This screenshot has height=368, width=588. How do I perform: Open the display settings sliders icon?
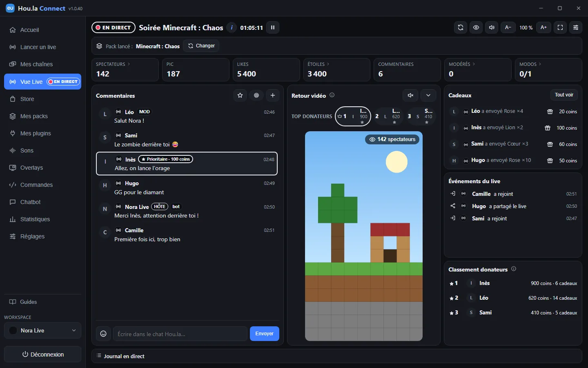[x=576, y=27]
